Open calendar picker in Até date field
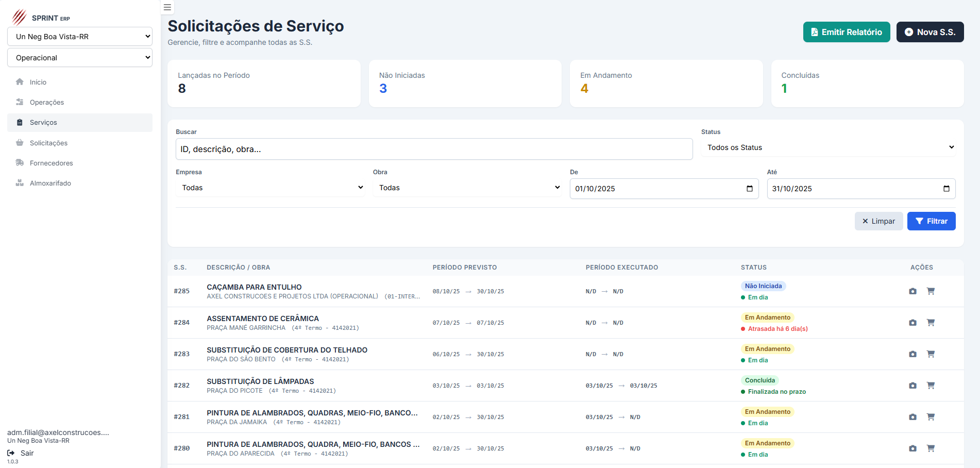This screenshot has width=980, height=468. coord(946,189)
